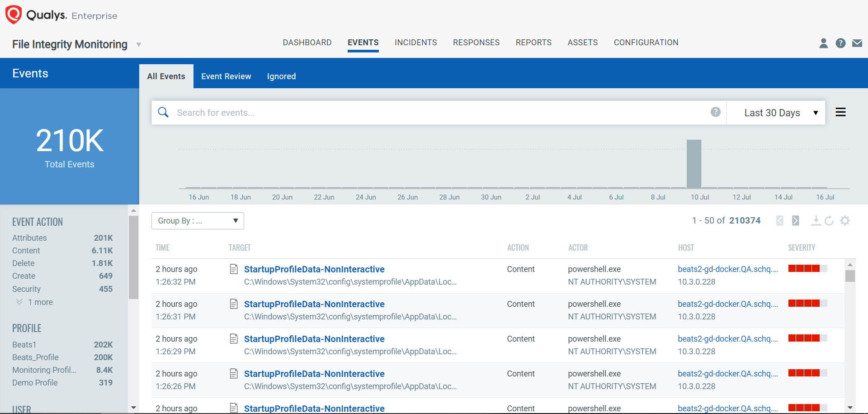Switch to the Event Review tab
Viewport: 868px width, 414px height.
pyautogui.click(x=226, y=76)
